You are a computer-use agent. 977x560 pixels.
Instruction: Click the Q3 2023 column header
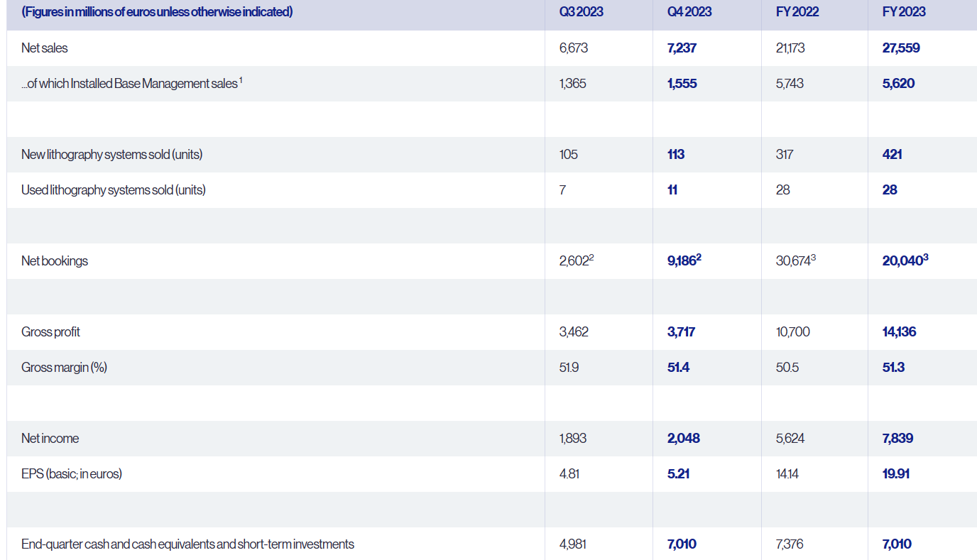581,12
